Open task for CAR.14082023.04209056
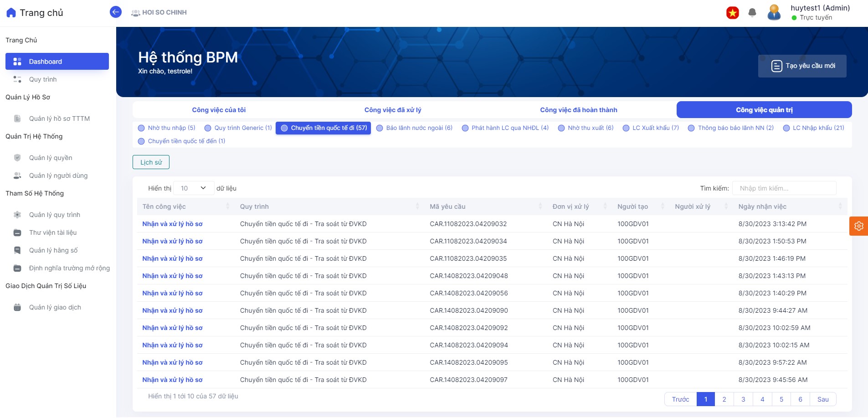 pos(172,293)
